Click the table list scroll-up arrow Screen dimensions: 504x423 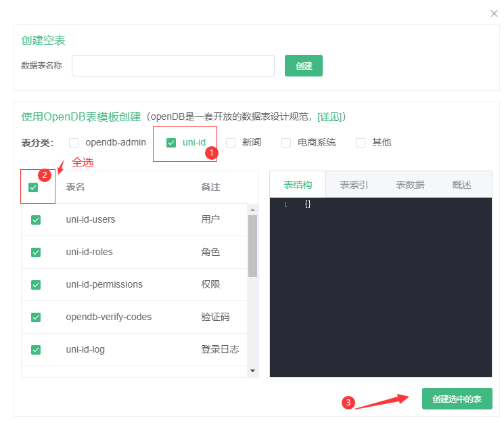point(252,210)
